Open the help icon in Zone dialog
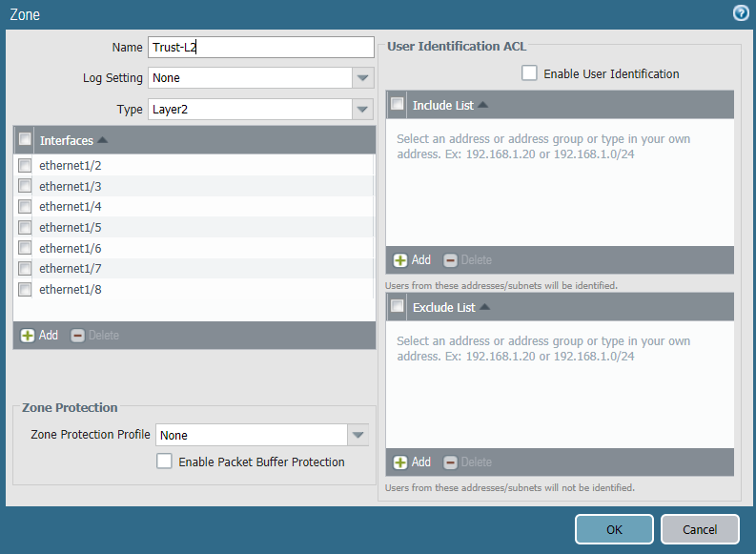The width and height of the screenshot is (756, 554). click(x=741, y=13)
